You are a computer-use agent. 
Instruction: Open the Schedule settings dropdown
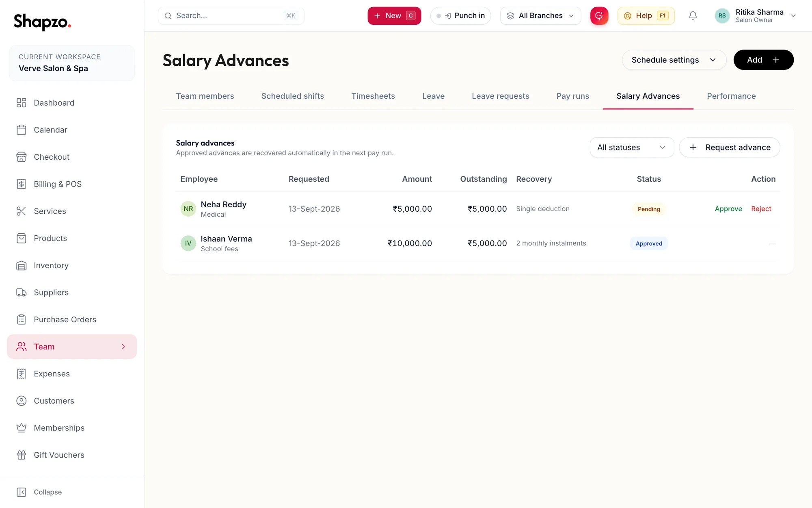pyautogui.click(x=674, y=60)
